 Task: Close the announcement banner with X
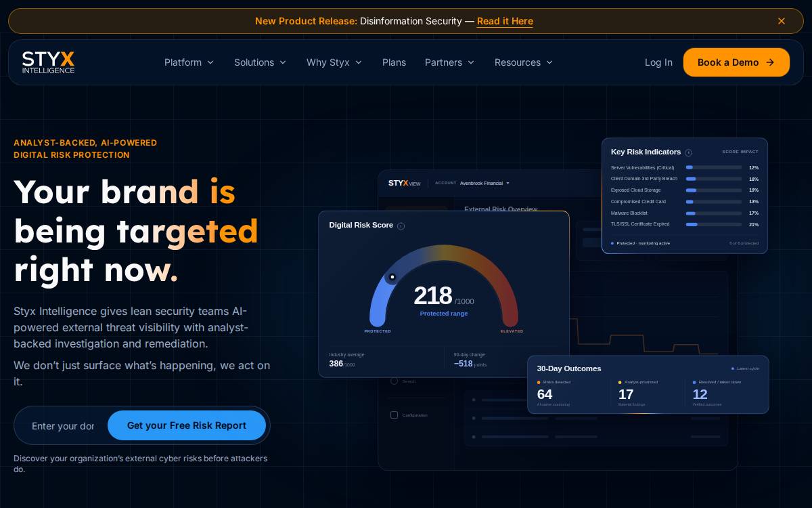pos(782,21)
